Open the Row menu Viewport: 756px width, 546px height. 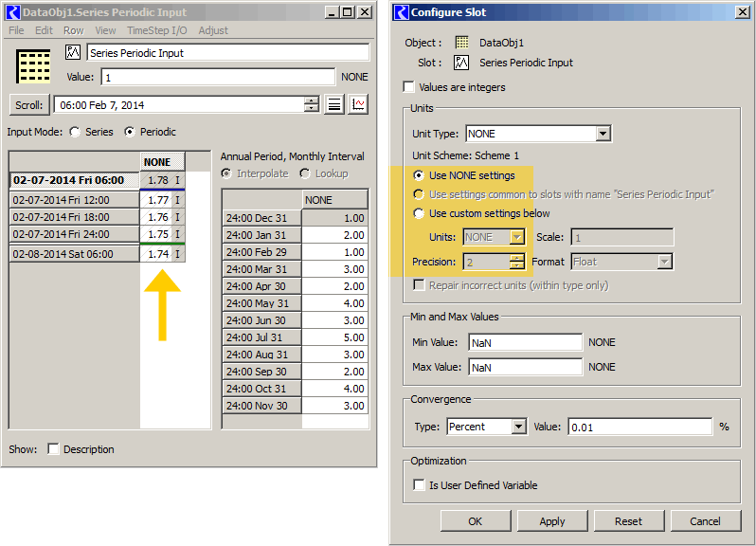point(74,30)
